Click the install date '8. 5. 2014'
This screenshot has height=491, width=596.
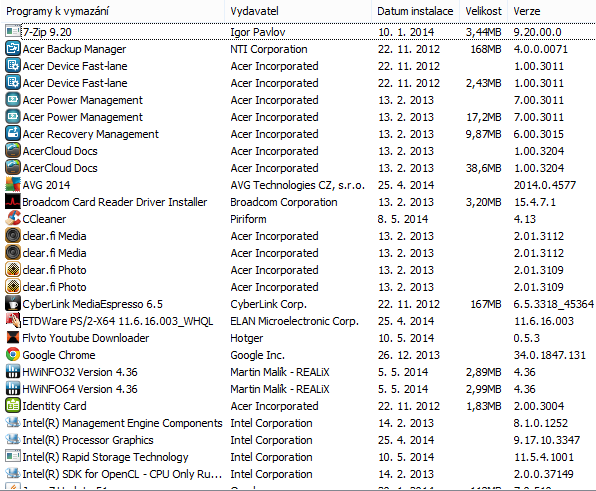coord(403,219)
